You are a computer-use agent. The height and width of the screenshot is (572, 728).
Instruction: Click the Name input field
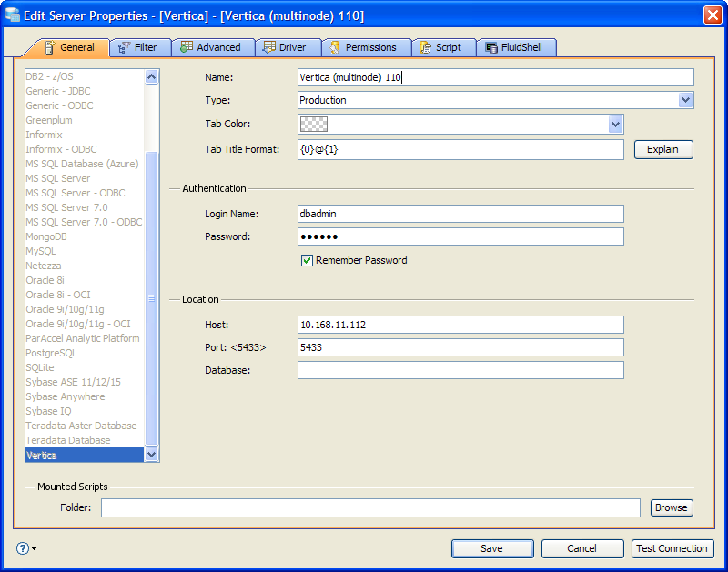495,77
